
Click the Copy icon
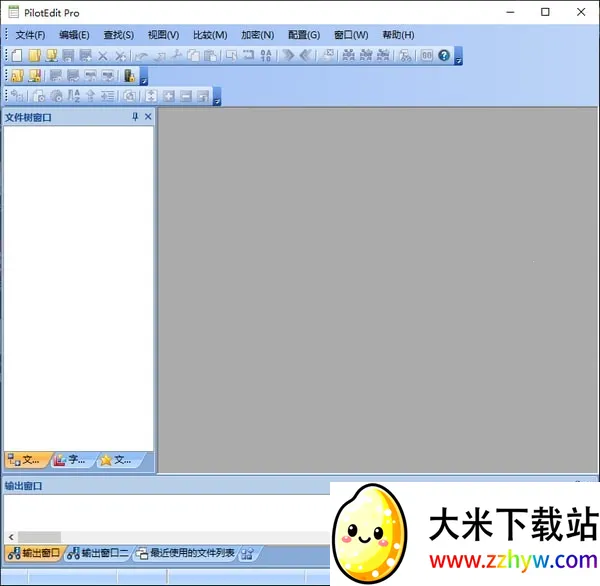click(x=193, y=55)
